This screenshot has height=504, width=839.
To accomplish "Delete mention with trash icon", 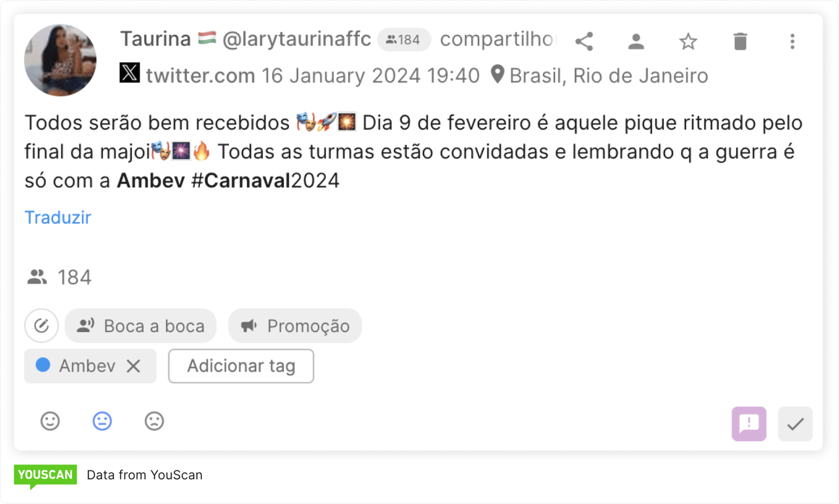I will [x=740, y=41].
